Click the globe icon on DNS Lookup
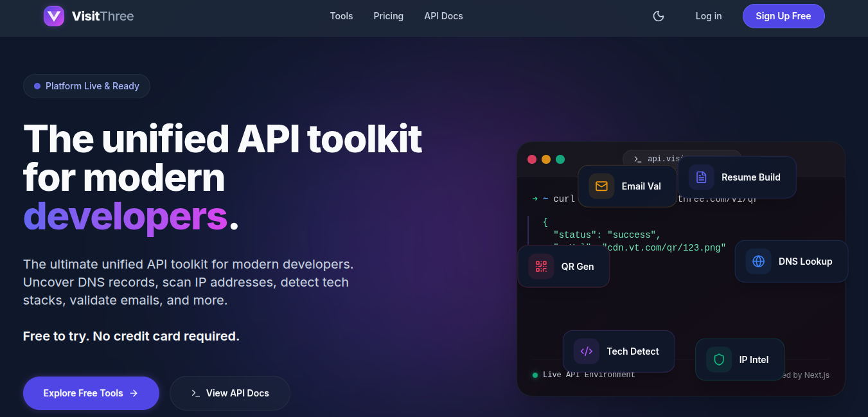Viewport: 868px width, 417px height. point(758,262)
